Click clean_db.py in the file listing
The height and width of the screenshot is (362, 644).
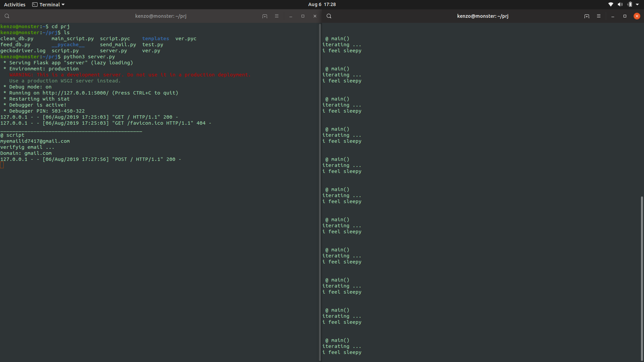(x=17, y=39)
